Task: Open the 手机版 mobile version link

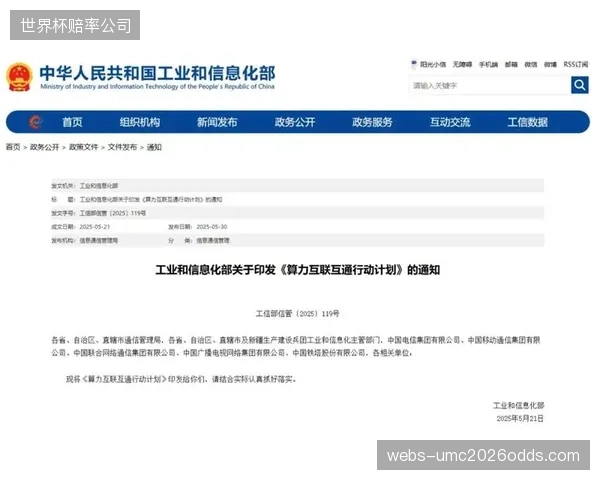Action: click(488, 64)
